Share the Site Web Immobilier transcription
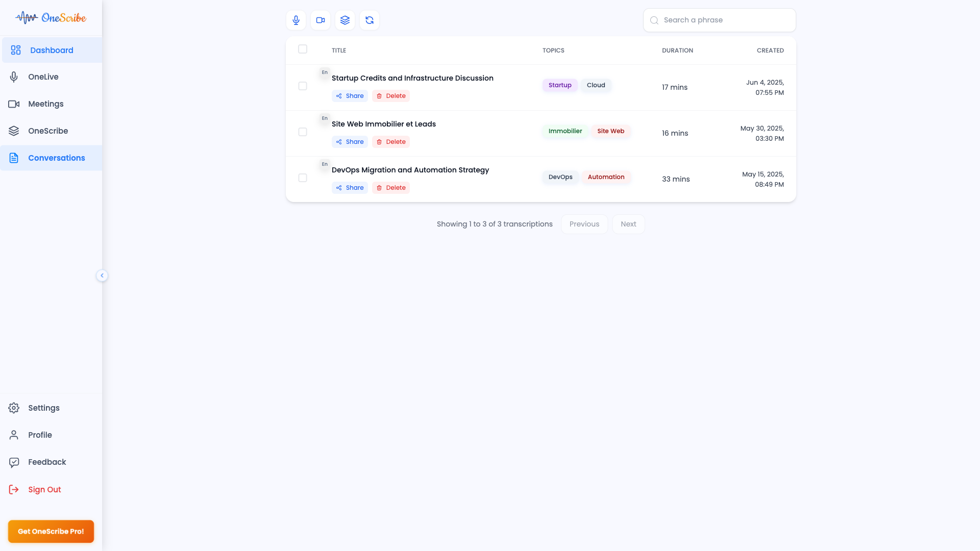980x551 pixels. pyautogui.click(x=350, y=142)
